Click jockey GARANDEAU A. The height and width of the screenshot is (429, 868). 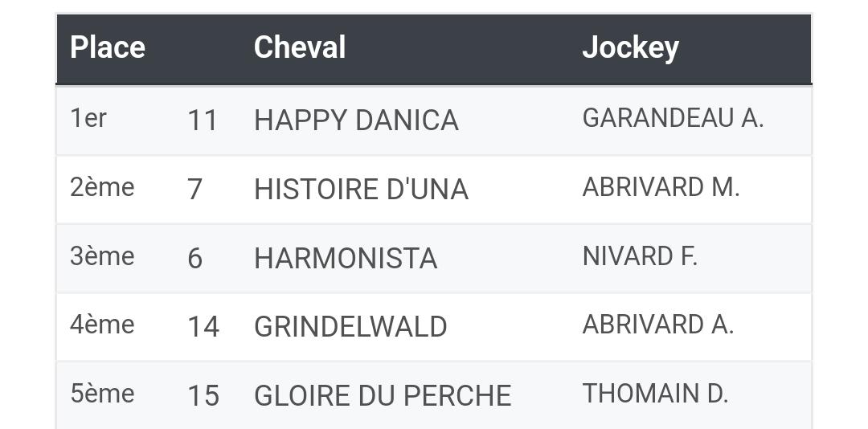pos(674,118)
